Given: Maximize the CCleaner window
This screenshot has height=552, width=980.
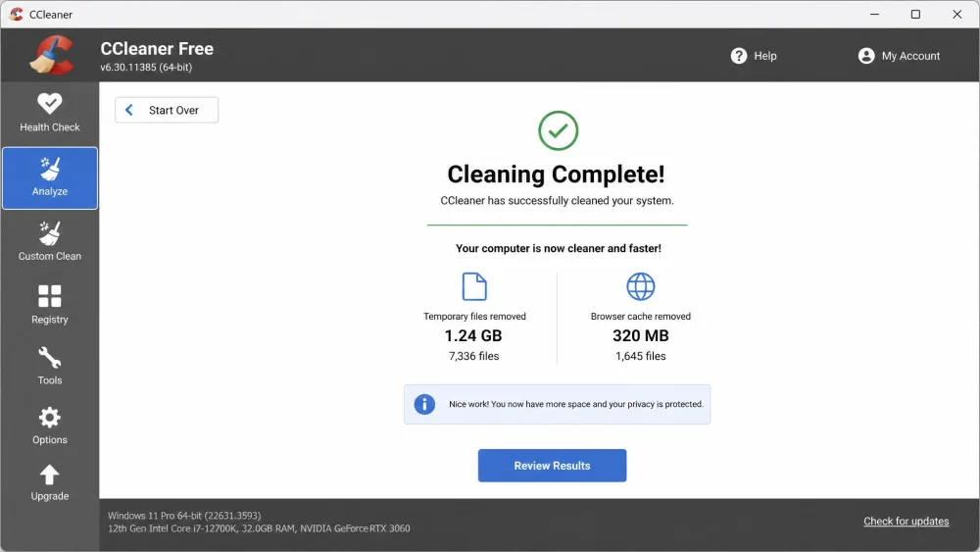Looking at the screenshot, I should pos(915,14).
